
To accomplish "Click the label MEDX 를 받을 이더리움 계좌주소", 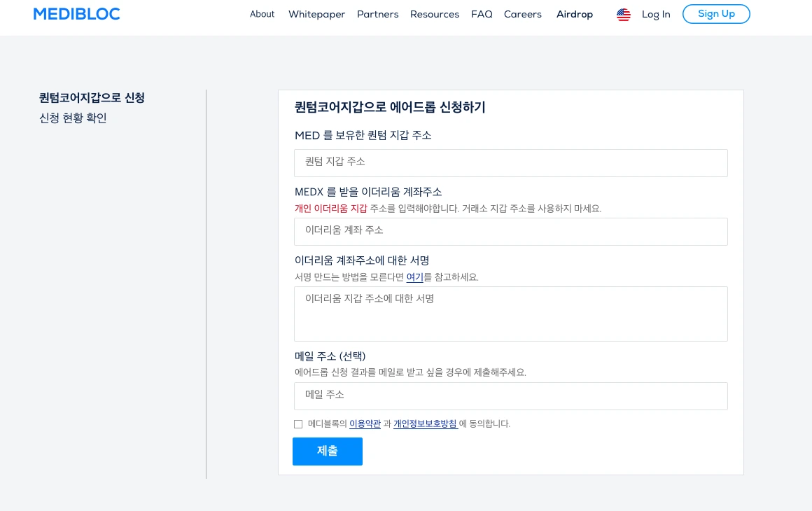I will (368, 192).
